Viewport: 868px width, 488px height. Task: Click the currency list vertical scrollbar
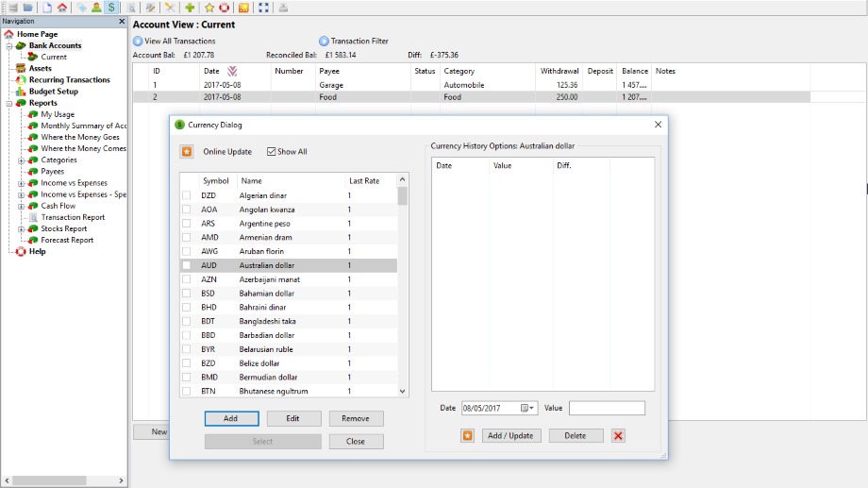403,283
